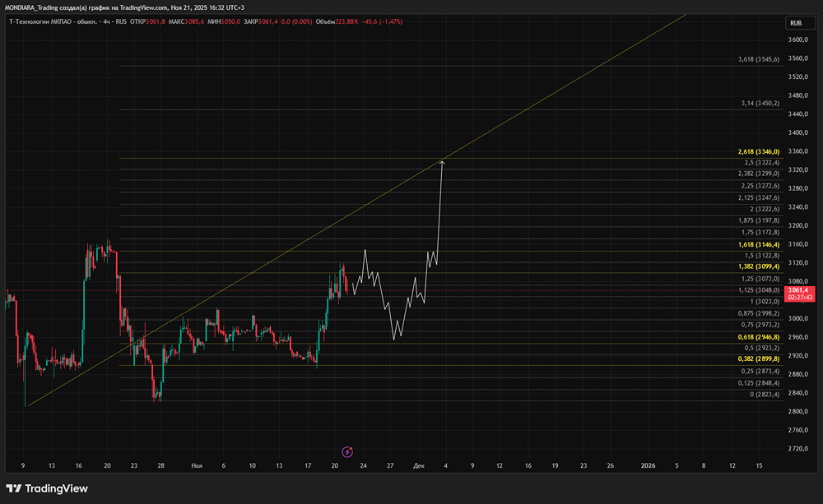Screen dimensions: 823x504
Task: Click 3160,0 on the price axis
Action: pos(797,244)
